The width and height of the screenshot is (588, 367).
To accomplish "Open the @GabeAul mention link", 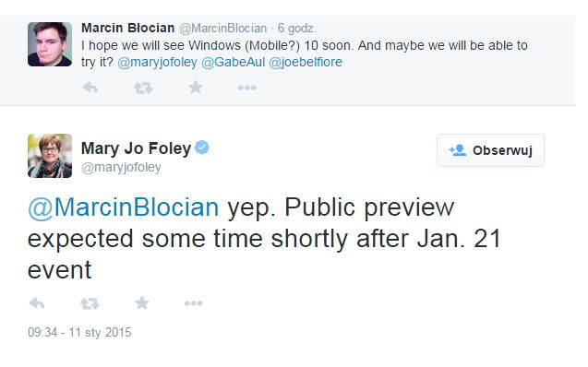I will (x=234, y=62).
